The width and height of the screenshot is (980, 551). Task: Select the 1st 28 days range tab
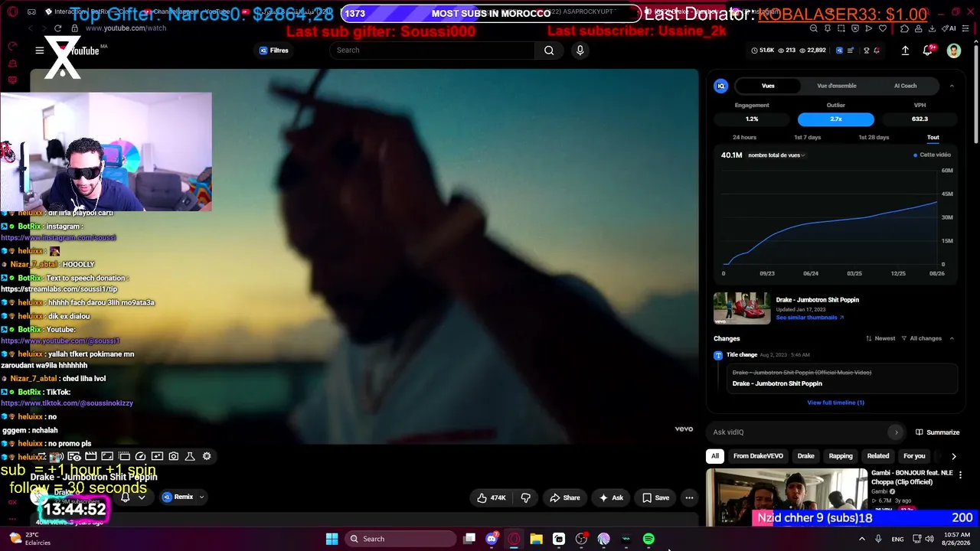tap(874, 138)
